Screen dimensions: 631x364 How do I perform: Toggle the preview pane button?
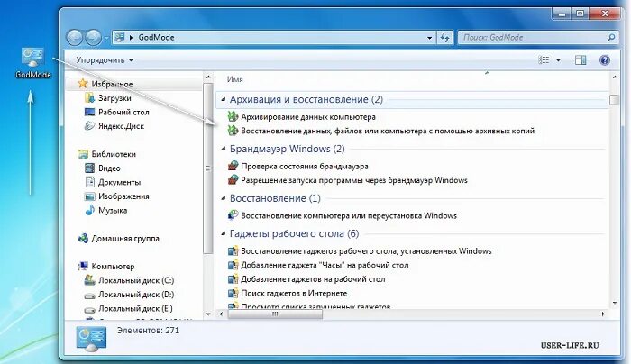pos(581,60)
